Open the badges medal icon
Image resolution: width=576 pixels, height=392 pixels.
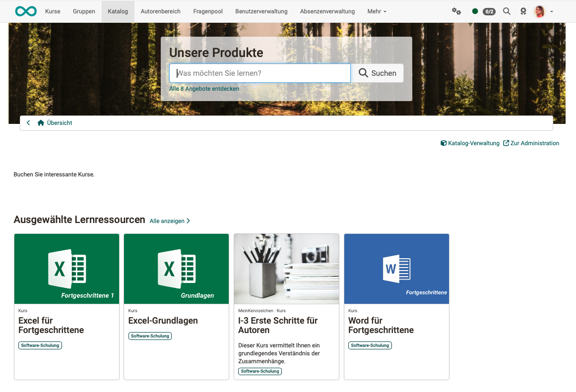click(523, 10)
